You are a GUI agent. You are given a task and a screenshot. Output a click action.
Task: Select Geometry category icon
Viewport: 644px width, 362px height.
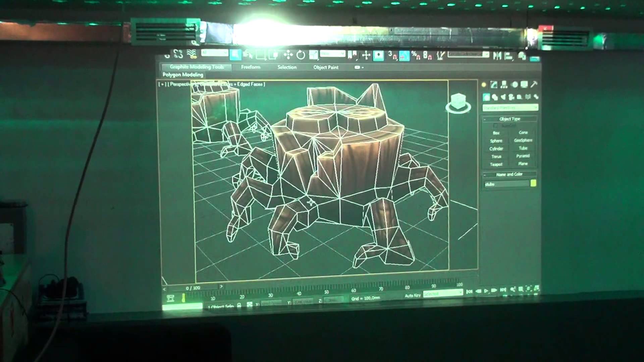[x=486, y=97]
